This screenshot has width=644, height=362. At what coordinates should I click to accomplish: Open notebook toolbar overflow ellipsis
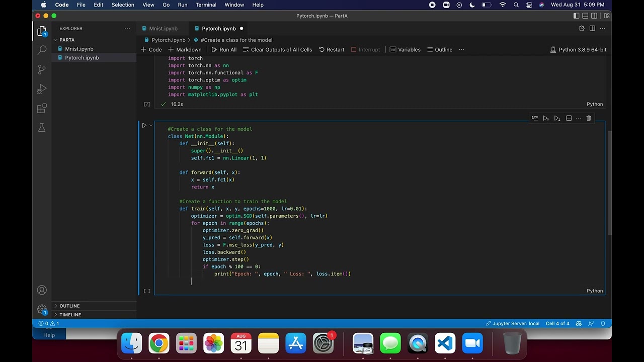coord(461,50)
